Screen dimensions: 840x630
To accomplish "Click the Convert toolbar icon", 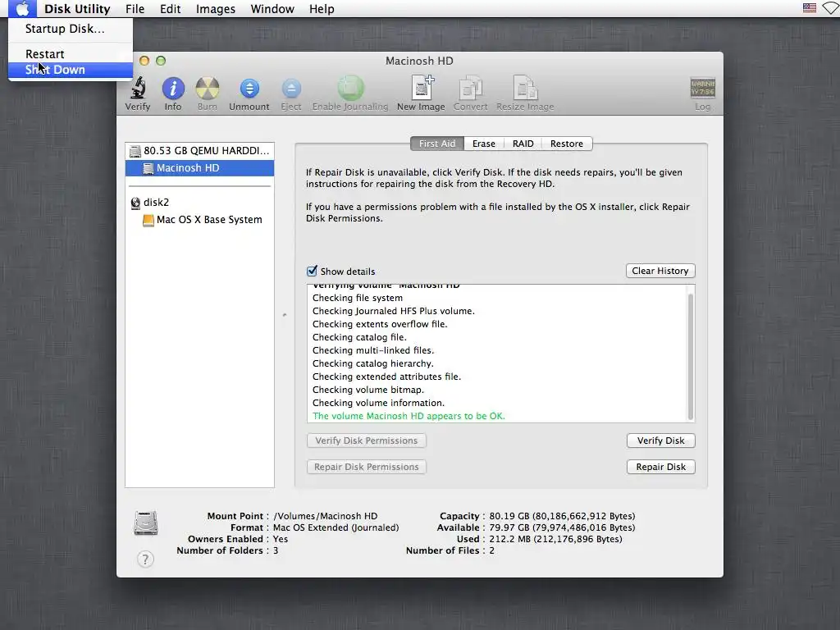I will coord(470,88).
